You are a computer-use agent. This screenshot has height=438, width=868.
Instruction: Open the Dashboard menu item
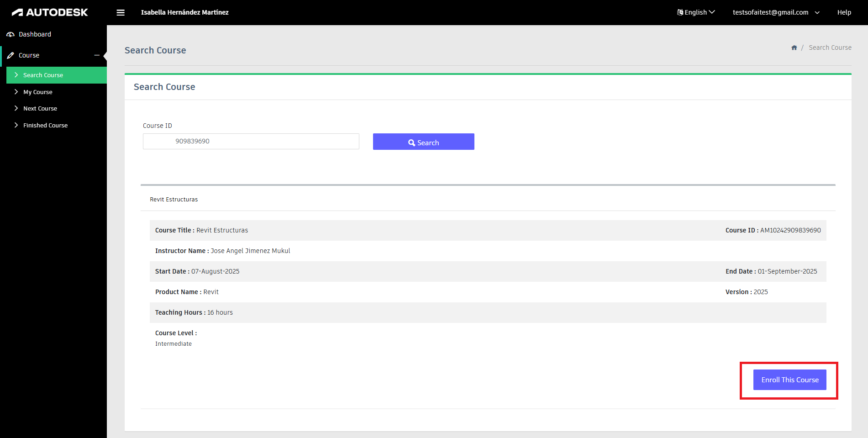click(x=53, y=34)
